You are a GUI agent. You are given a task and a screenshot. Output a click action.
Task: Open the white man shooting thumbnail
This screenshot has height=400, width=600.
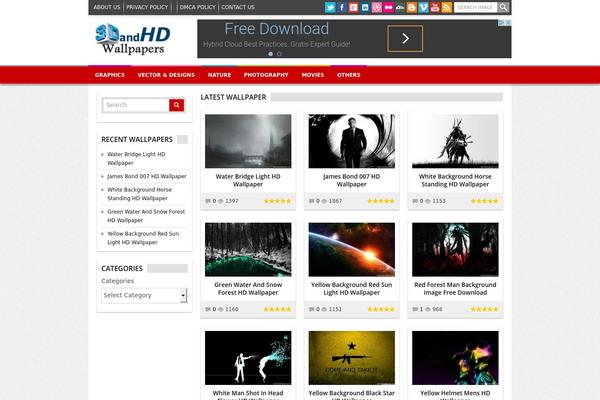248,358
